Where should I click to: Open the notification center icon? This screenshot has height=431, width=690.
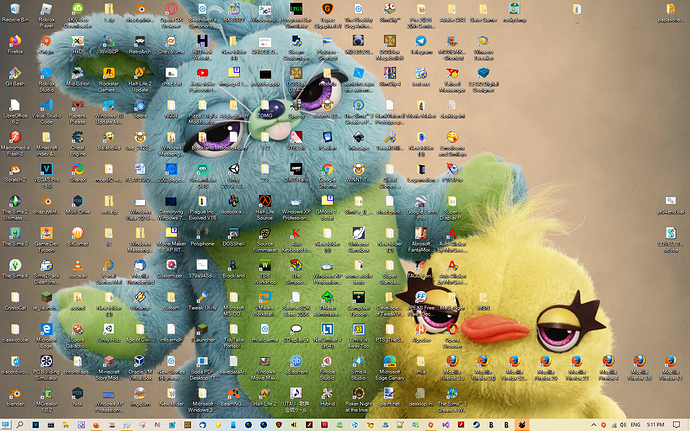pos(676,425)
